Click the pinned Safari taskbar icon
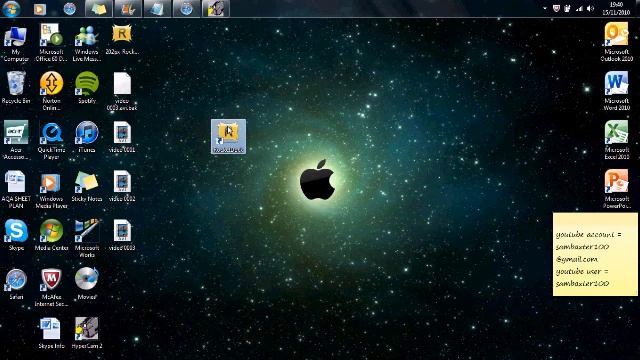The height and width of the screenshot is (360, 640). coord(69,9)
